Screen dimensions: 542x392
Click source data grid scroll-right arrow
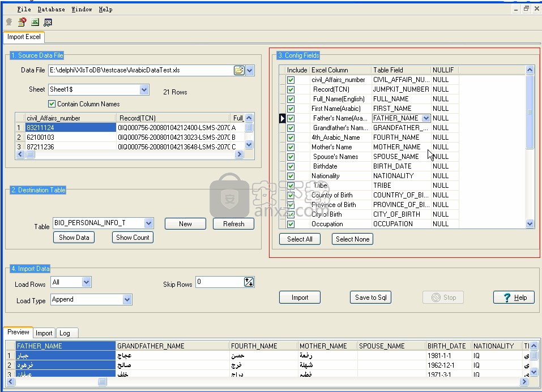[x=239, y=154]
